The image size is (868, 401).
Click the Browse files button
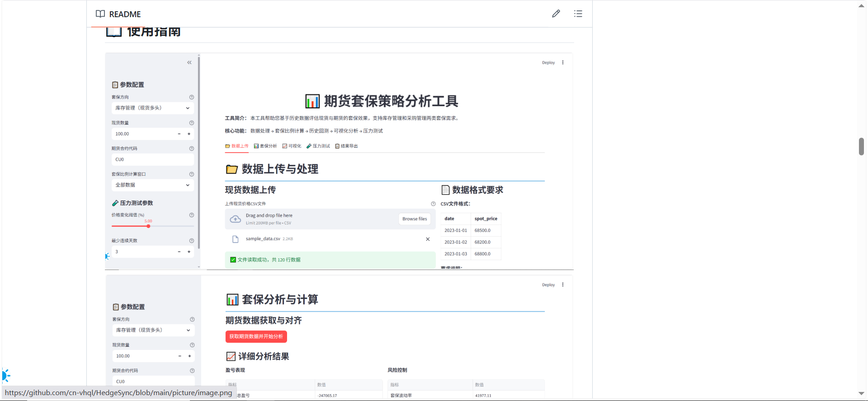(x=415, y=219)
